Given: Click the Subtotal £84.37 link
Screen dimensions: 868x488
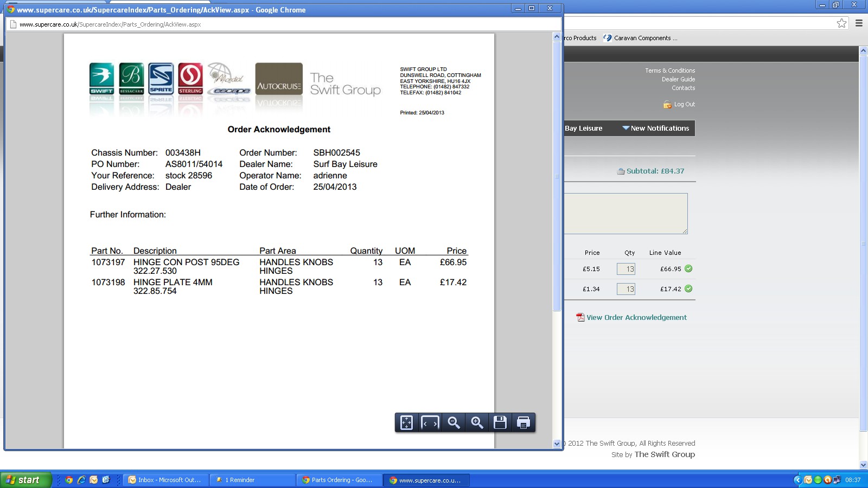Looking at the screenshot, I should (x=655, y=171).
